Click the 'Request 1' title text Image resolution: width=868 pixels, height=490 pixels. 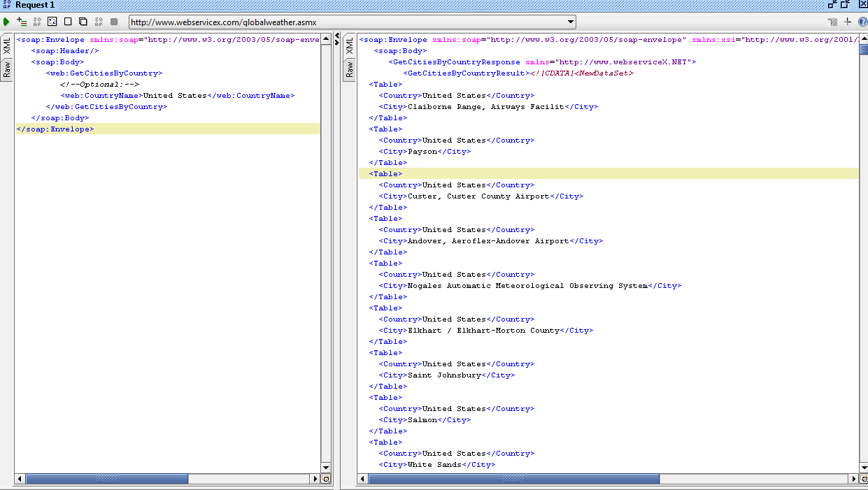[35, 5]
